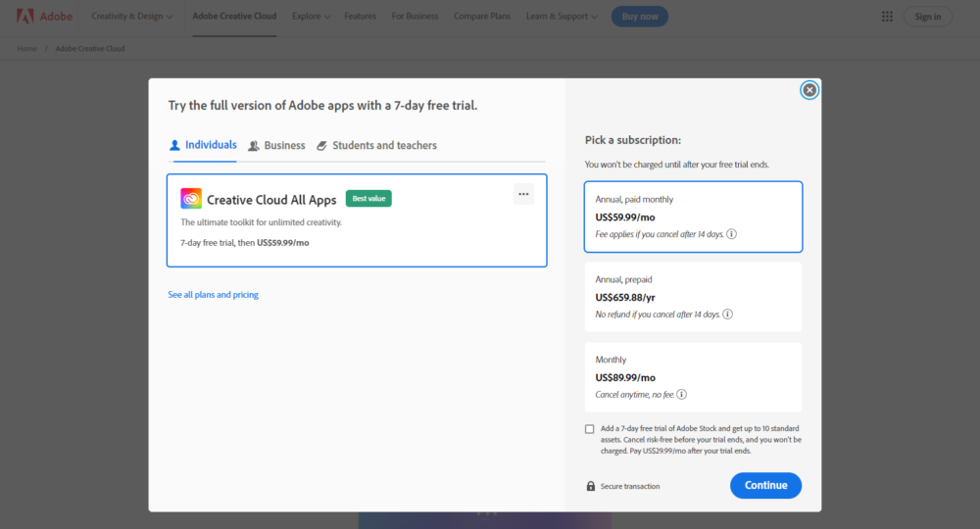Screen dimensions: 980x529
Task: Click 'The ultimate toolkit for unlimited creativity' text
Action: 262,222
